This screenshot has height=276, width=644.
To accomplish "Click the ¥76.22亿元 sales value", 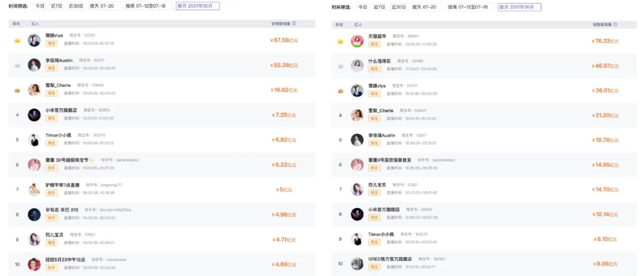I will point(605,41).
